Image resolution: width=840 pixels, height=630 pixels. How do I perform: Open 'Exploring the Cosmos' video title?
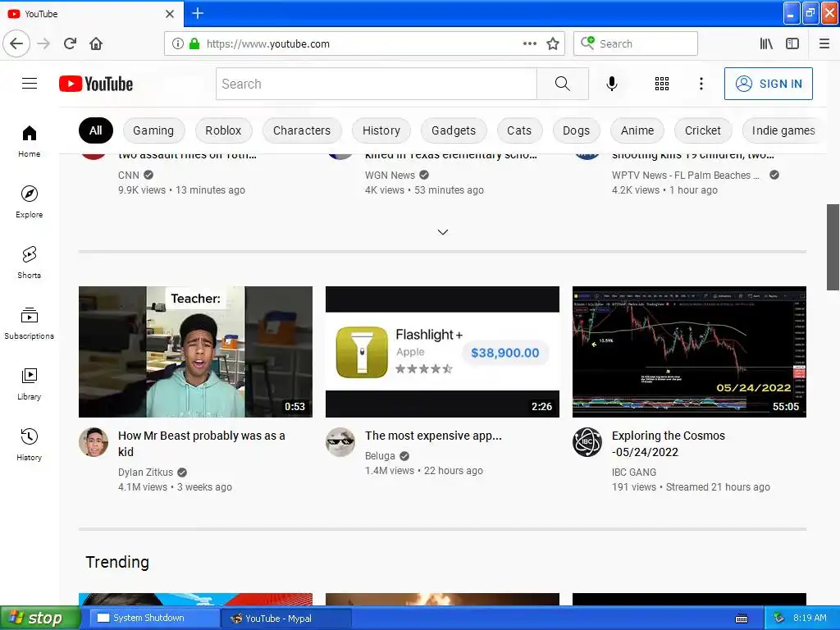pos(668,444)
